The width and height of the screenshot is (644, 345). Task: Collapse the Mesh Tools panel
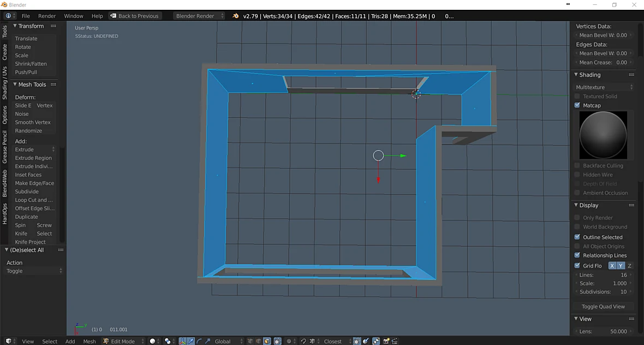(x=15, y=84)
